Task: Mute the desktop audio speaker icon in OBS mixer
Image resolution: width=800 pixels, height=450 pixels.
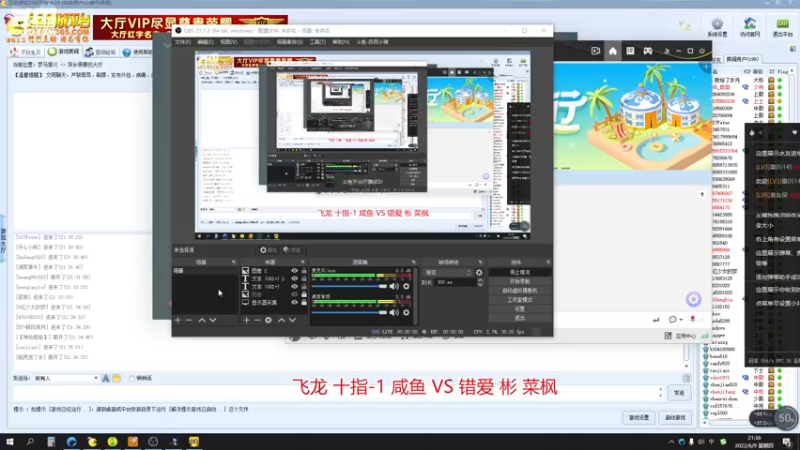Action: 394,312
